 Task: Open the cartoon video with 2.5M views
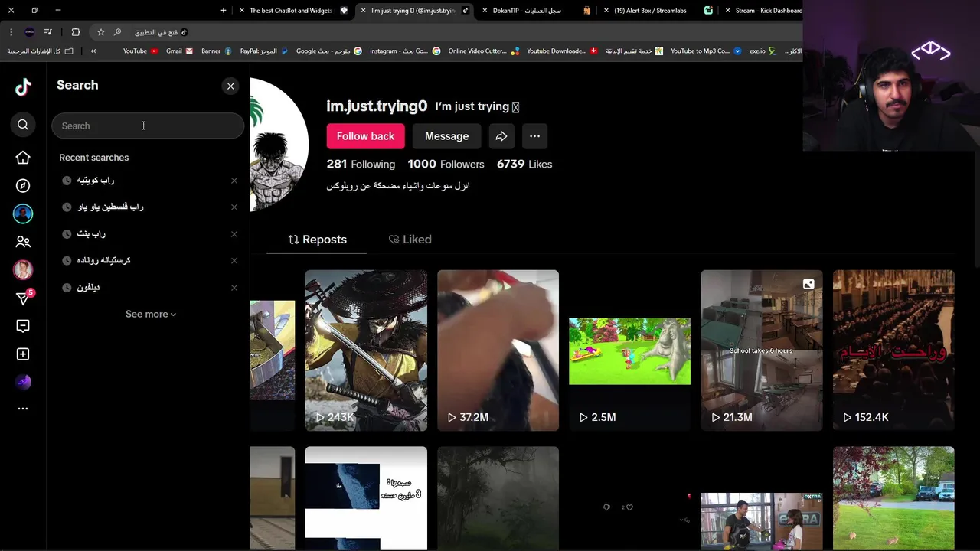tap(629, 350)
